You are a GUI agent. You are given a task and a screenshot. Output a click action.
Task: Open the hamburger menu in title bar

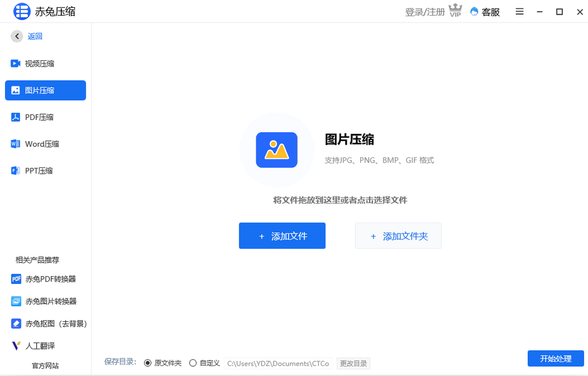click(519, 12)
